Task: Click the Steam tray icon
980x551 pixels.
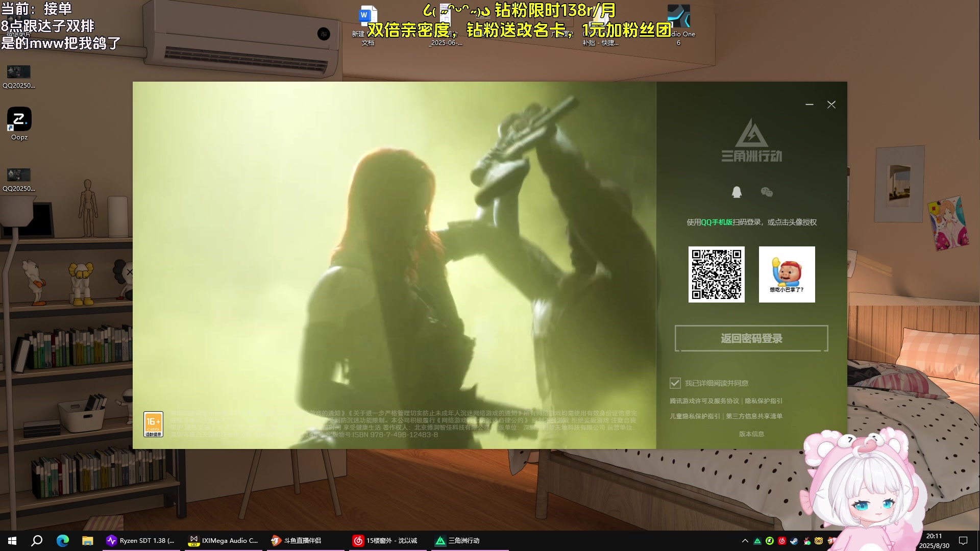Action: [x=794, y=541]
